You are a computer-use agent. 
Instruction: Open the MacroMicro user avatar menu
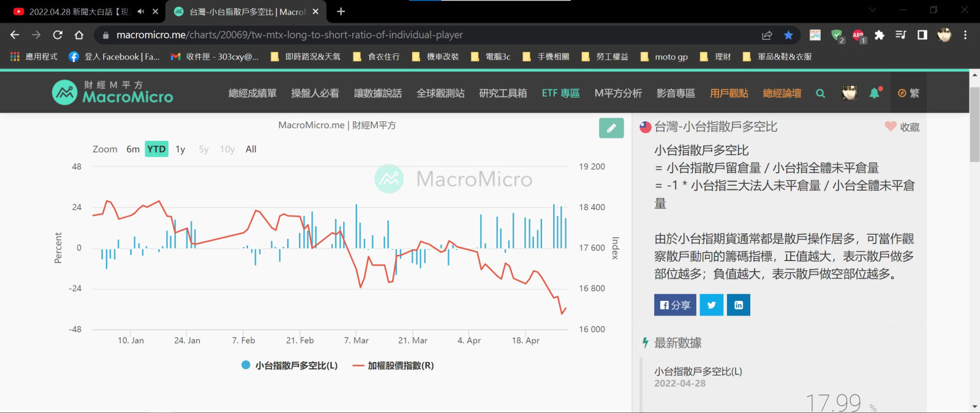click(x=849, y=93)
